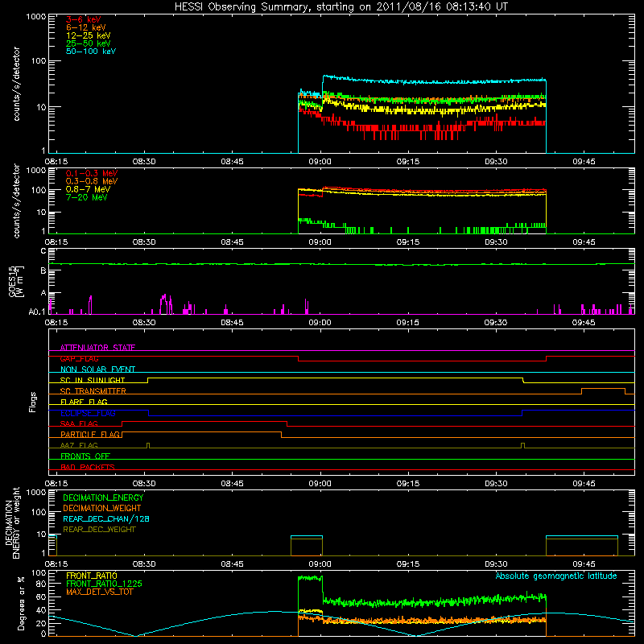Click the 7-20 MeV legend entry

coord(86,197)
